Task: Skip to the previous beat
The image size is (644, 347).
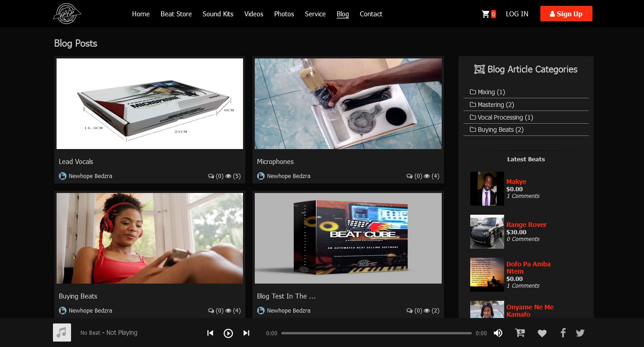Action: pyautogui.click(x=210, y=333)
